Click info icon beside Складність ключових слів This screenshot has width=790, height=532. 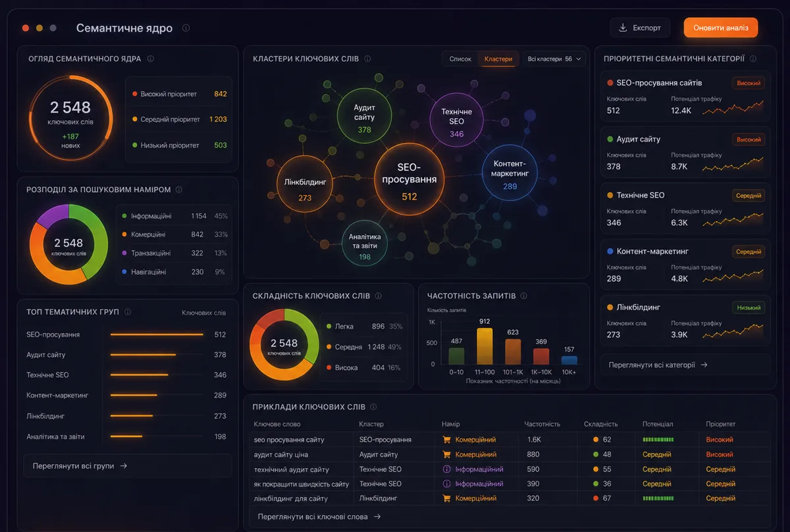pyautogui.click(x=379, y=296)
